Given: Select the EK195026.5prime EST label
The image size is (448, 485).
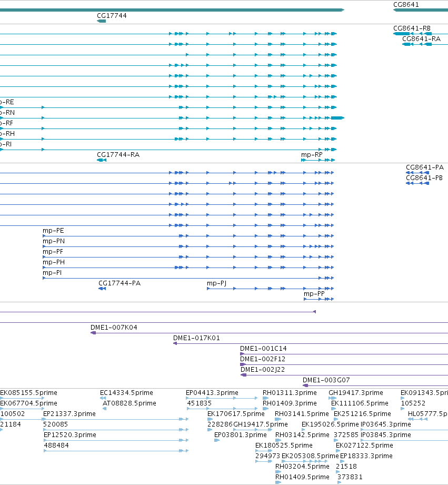Looking at the screenshot, I should tap(330, 424).
